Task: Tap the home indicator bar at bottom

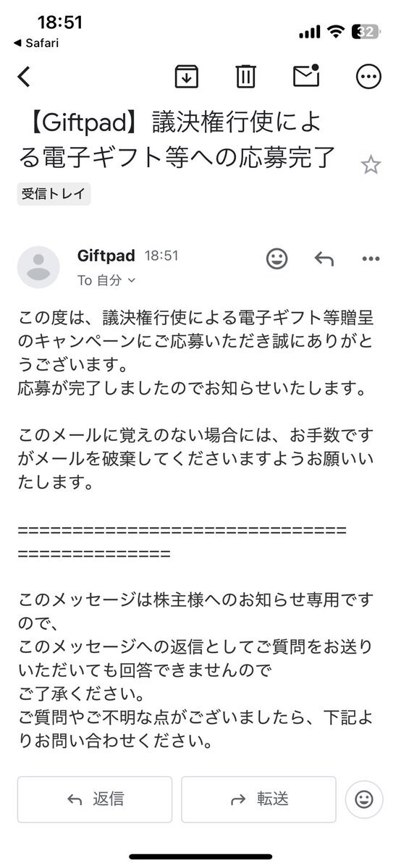Action: coord(200,856)
